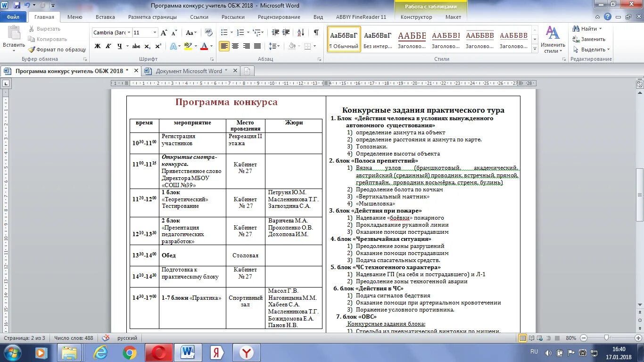Screen dimensions: 644x362
Task: Click the vertical scrollbar thumb
Action: pos(640,195)
